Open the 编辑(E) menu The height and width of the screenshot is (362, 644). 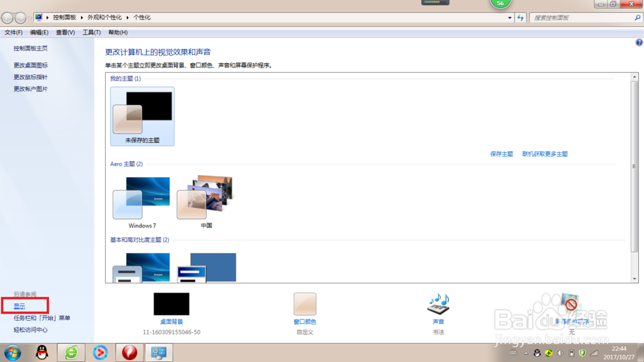click(39, 32)
